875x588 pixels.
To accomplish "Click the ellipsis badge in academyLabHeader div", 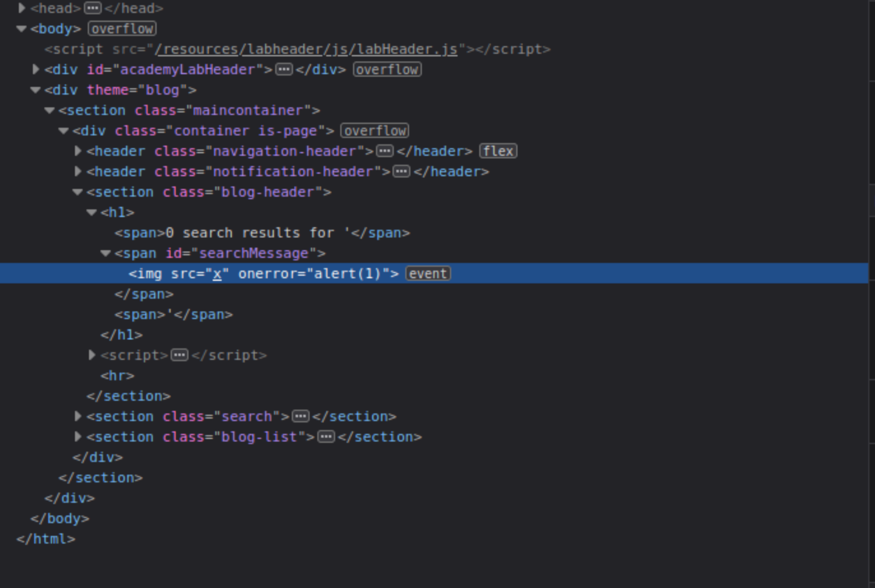I will tap(284, 69).
